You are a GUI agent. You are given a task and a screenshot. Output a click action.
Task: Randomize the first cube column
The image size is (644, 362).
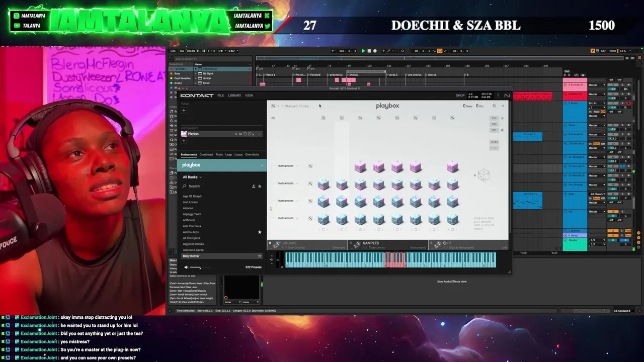point(323,118)
